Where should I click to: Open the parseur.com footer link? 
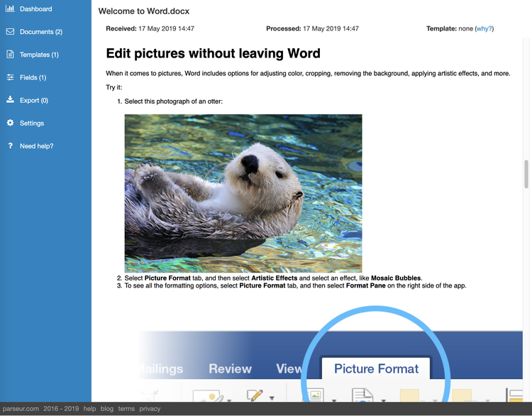21,408
